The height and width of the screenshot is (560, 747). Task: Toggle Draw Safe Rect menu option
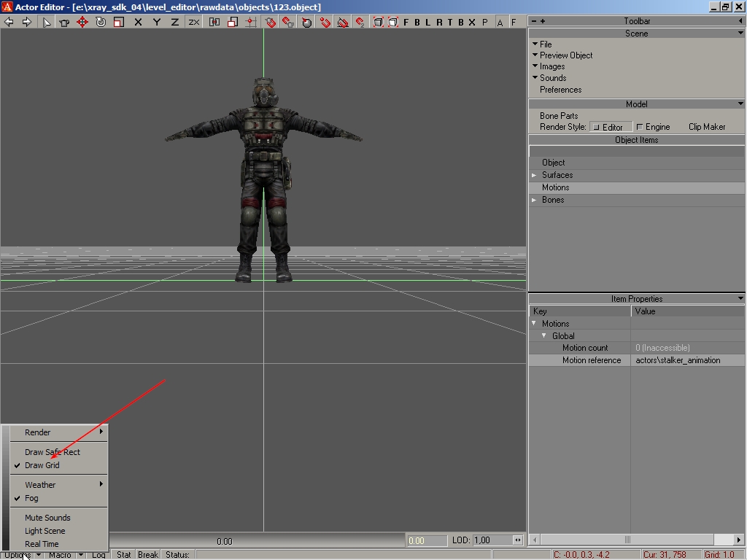click(x=59, y=452)
